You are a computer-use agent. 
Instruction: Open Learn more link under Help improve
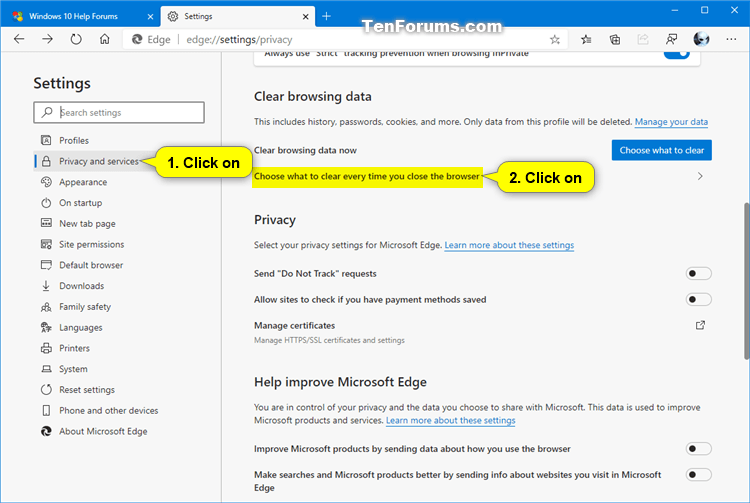click(451, 421)
